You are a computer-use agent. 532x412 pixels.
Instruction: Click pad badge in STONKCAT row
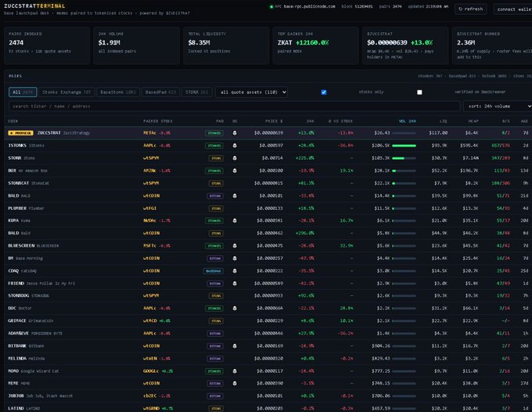[x=216, y=183]
